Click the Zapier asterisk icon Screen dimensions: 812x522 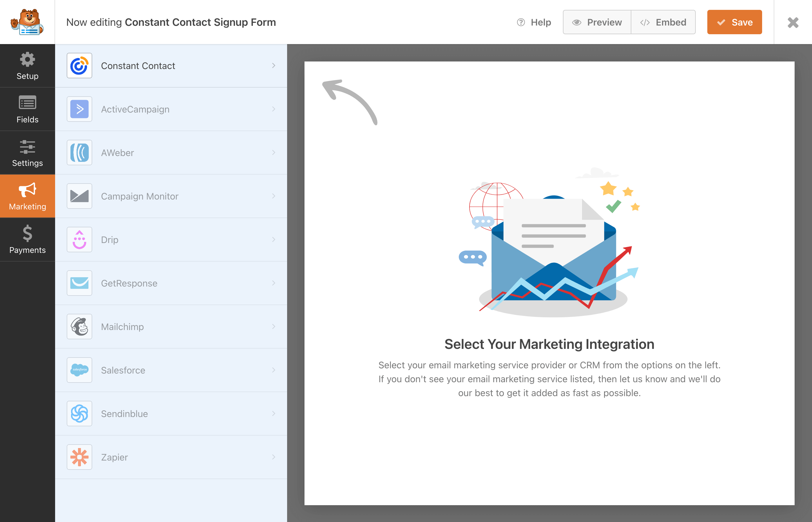pyautogui.click(x=79, y=457)
